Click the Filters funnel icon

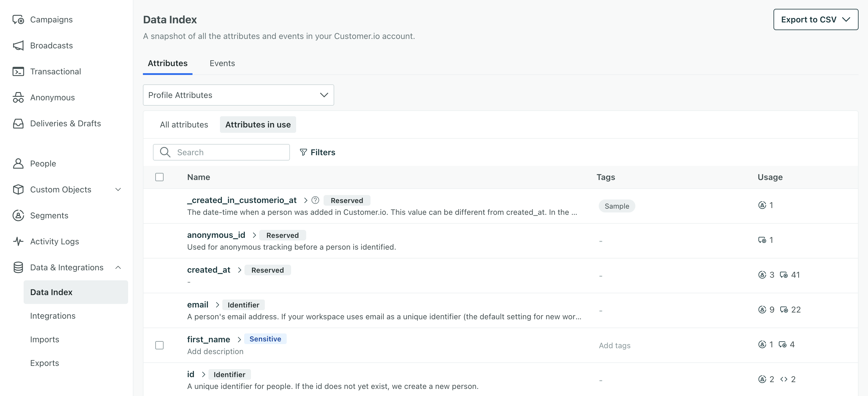tap(303, 152)
